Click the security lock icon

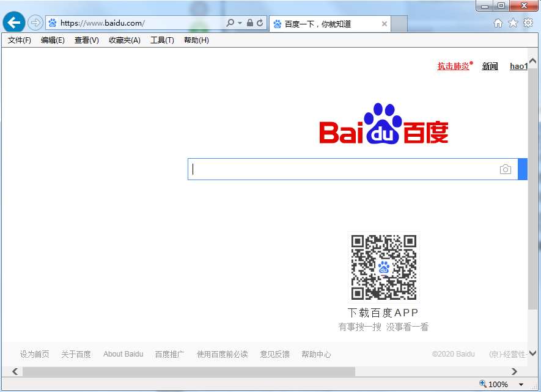coord(250,23)
